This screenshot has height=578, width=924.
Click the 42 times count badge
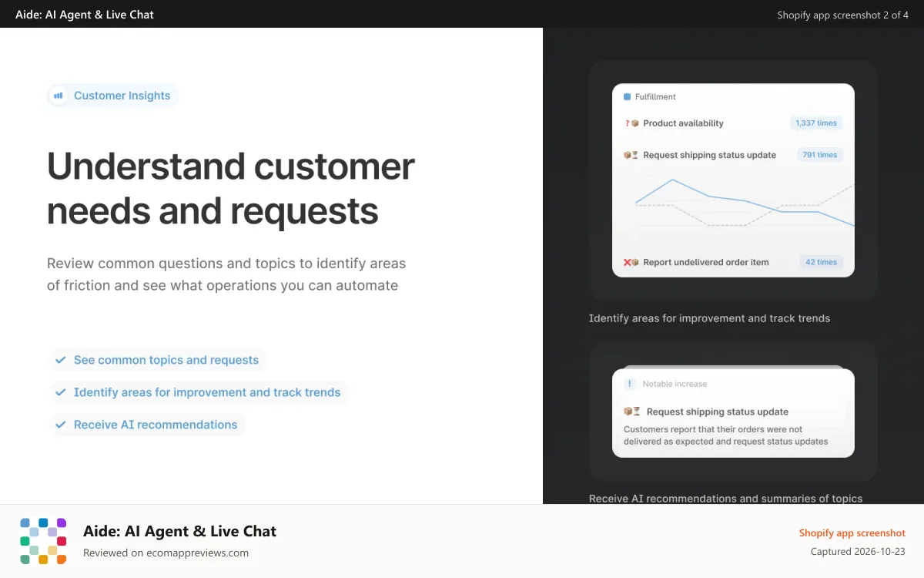tap(821, 262)
